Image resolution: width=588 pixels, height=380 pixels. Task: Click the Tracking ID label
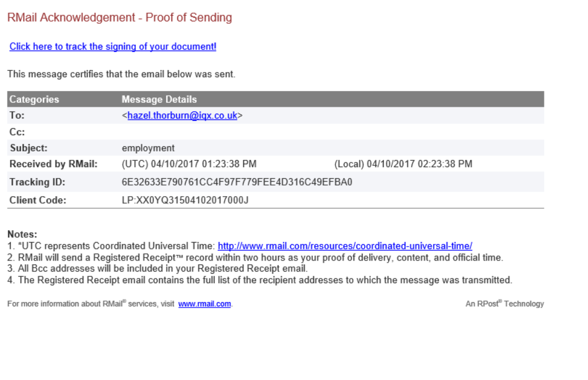coord(37,182)
